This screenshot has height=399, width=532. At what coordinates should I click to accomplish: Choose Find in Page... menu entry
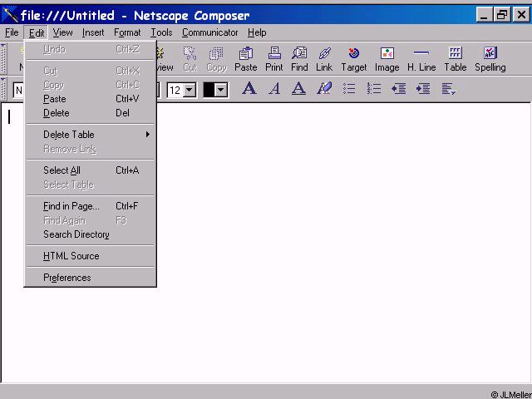coord(91,206)
